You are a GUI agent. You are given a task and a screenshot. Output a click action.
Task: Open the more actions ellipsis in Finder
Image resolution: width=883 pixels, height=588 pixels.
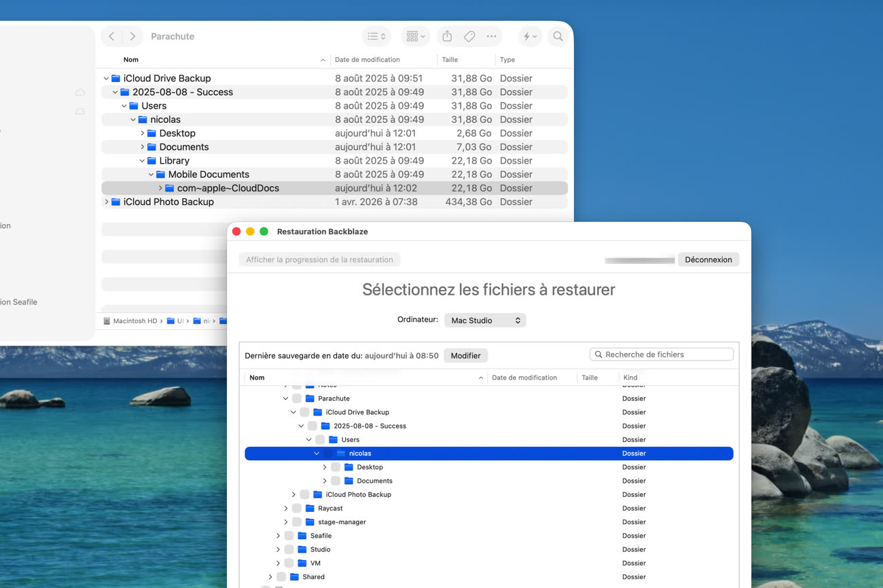pyautogui.click(x=491, y=37)
